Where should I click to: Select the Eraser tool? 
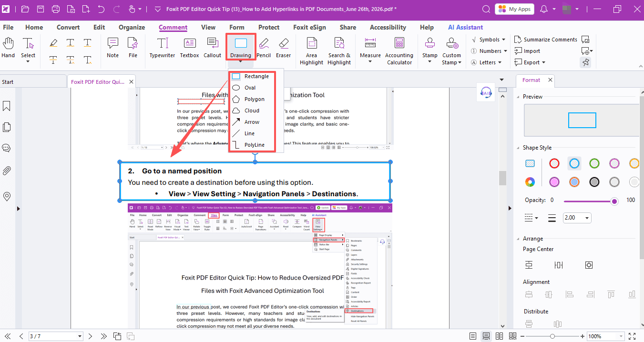(283, 48)
